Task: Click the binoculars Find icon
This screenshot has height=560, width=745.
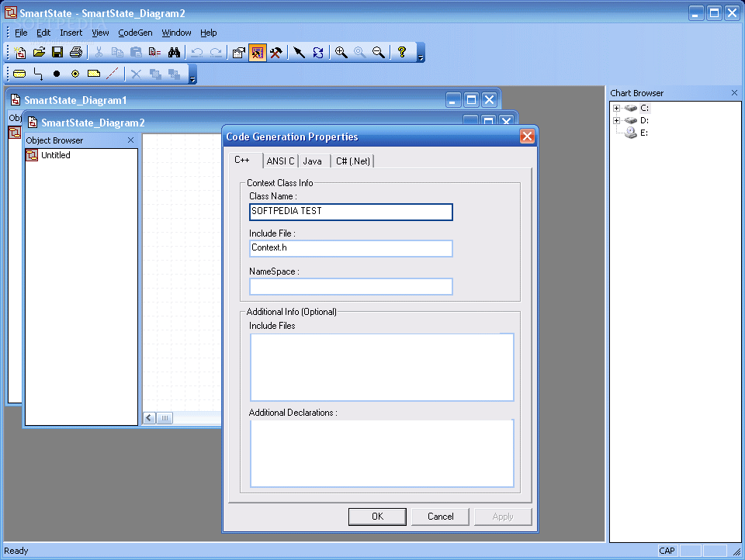Action: (x=174, y=52)
